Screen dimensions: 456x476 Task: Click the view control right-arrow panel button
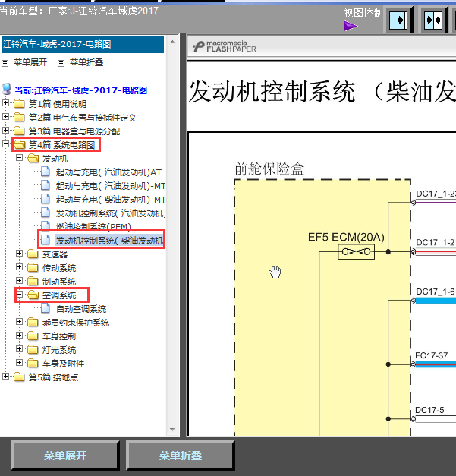pos(398,20)
